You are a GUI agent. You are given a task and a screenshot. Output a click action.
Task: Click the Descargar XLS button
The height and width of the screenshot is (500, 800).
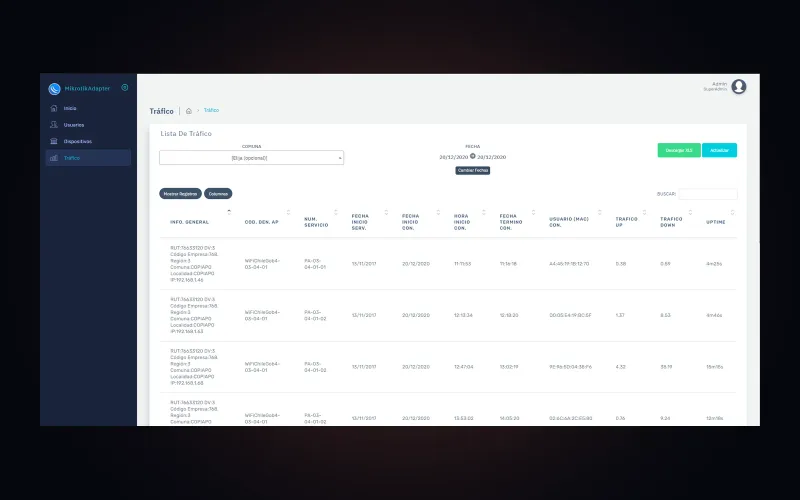[679, 150]
